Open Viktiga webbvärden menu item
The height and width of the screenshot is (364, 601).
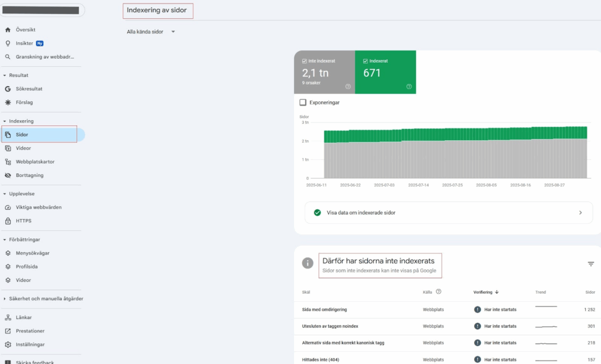tap(38, 207)
